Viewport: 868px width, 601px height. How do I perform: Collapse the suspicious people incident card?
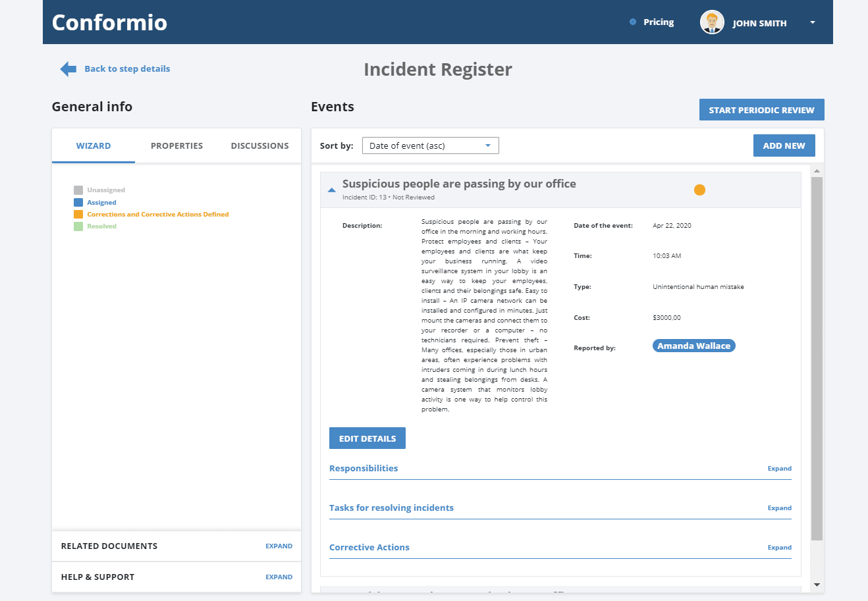pos(331,189)
